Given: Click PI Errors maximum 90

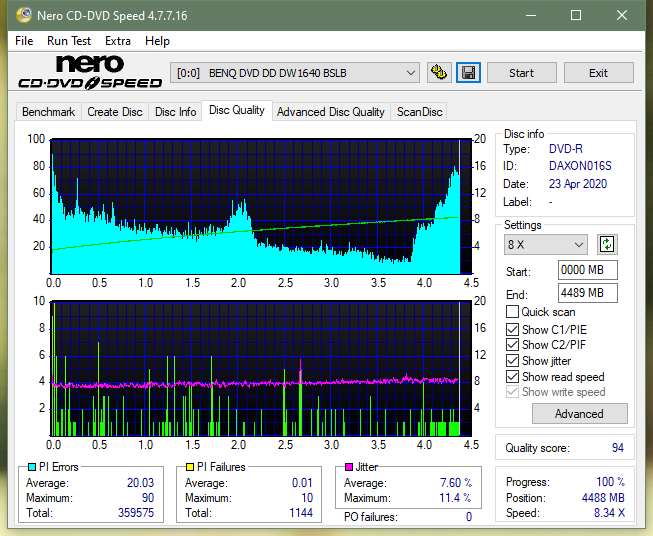Looking at the screenshot, I should pos(148,498).
